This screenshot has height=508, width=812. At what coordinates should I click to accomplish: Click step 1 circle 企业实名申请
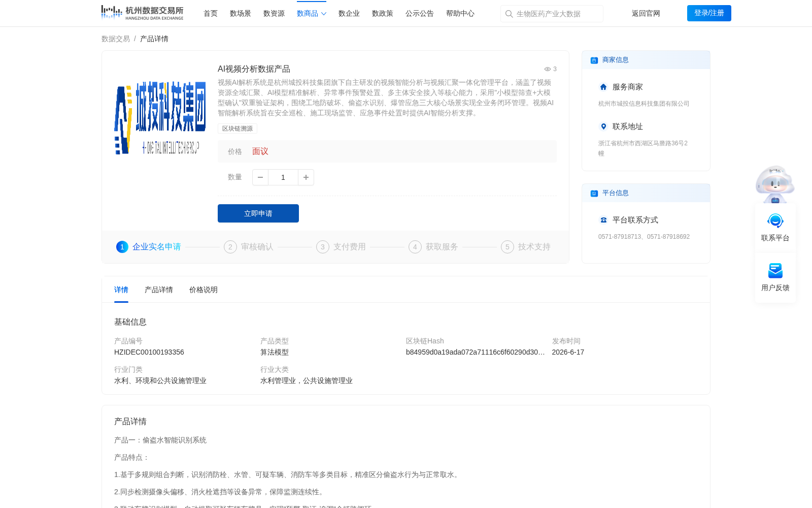(x=122, y=247)
